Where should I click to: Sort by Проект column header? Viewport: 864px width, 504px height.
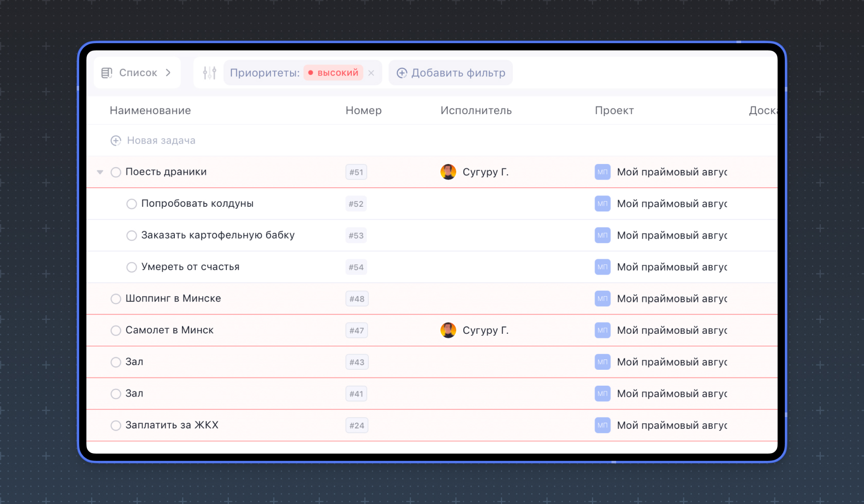(615, 111)
